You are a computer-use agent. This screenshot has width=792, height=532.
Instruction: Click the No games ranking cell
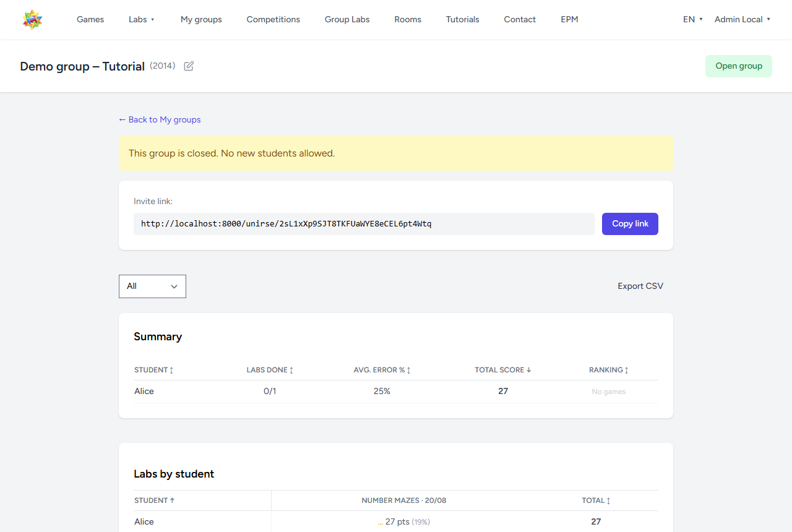coord(609,392)
